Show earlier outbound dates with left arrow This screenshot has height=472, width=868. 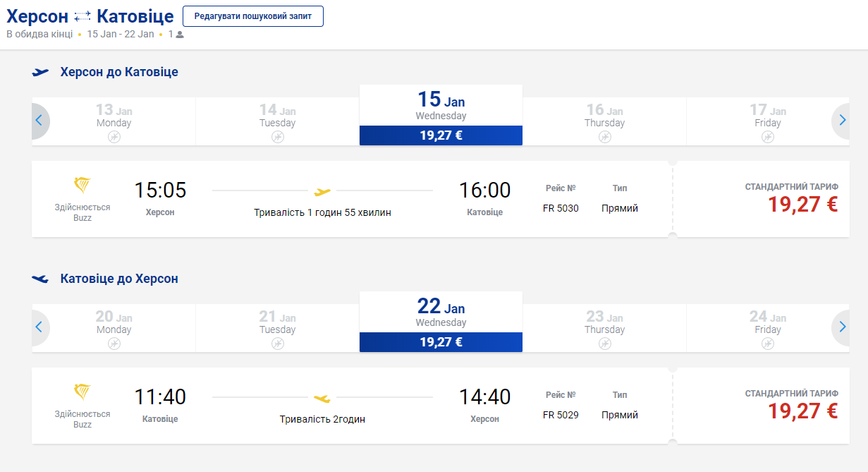tap(39, 121)
